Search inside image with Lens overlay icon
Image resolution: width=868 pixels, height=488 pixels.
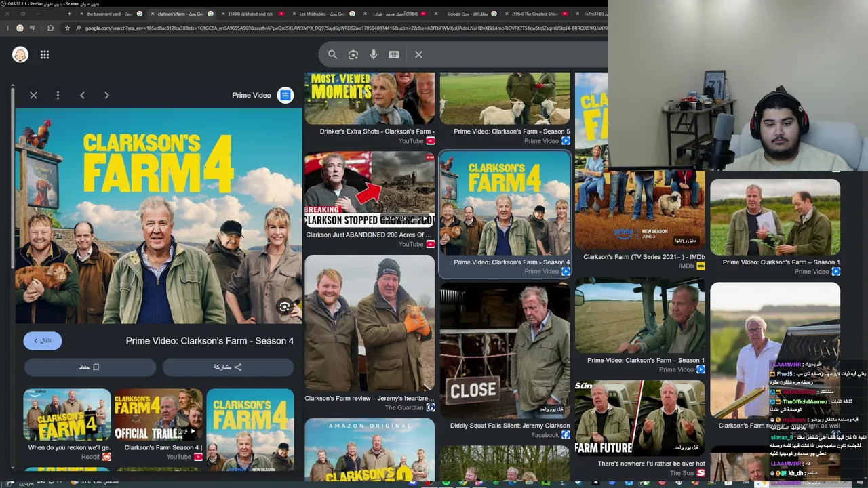[x=285, y=306]
